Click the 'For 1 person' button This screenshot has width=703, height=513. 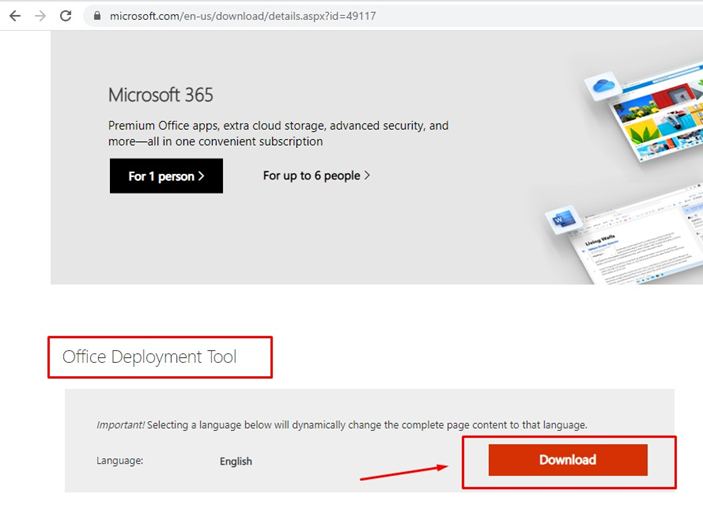[166, 176]
